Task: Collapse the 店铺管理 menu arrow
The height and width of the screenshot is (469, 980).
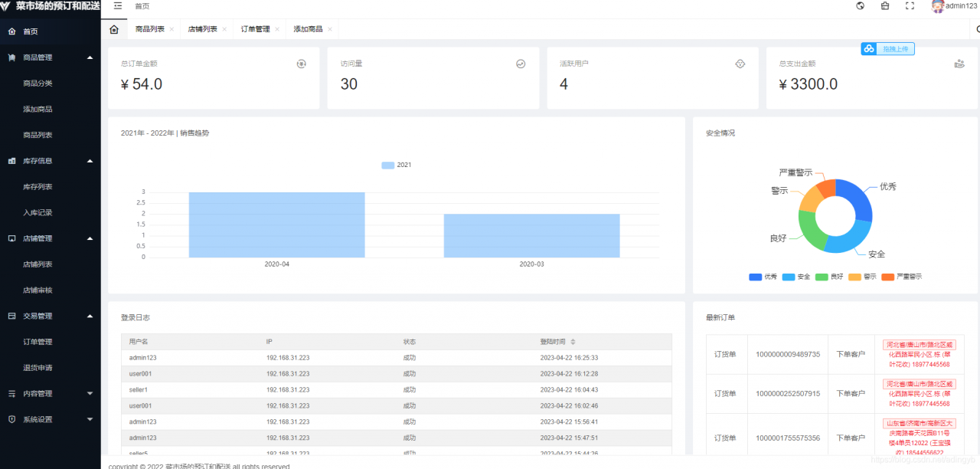Action: coord(90,238)
